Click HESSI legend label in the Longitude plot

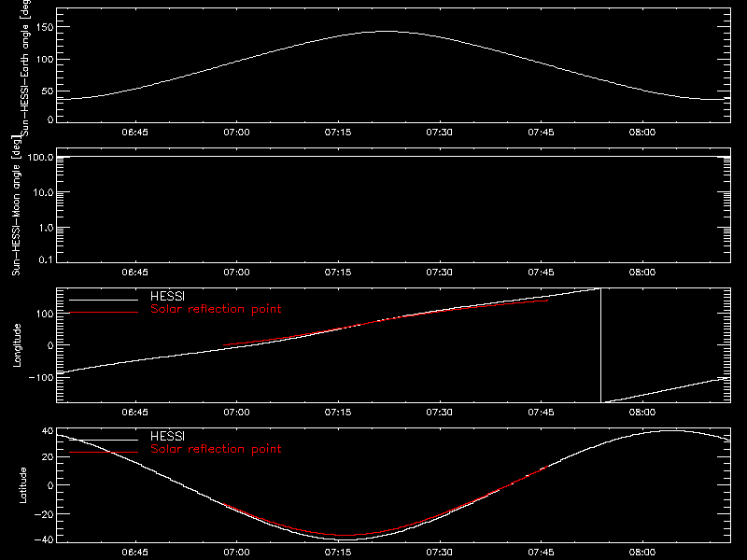click(x=167, y=296)
